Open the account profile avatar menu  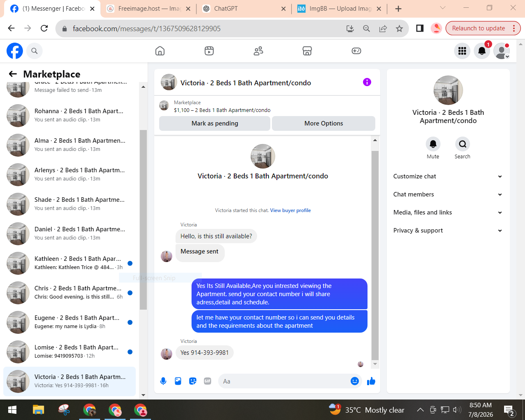coord(502,51)
